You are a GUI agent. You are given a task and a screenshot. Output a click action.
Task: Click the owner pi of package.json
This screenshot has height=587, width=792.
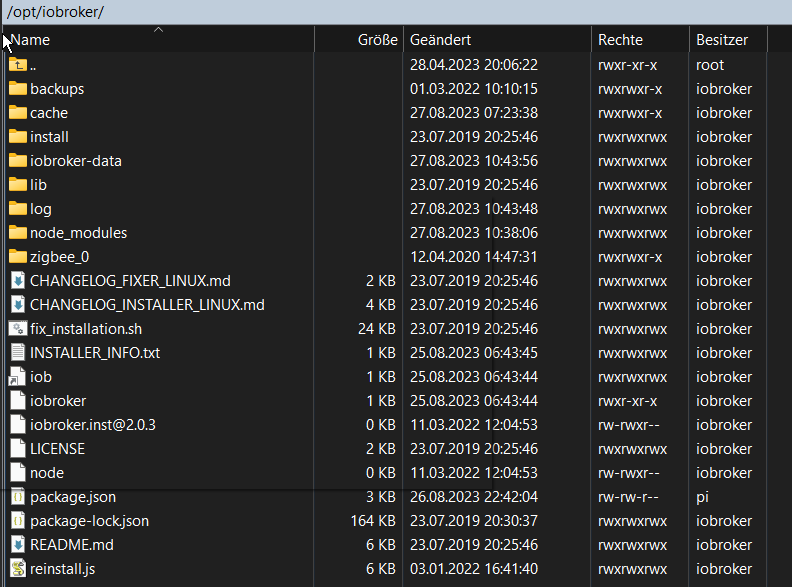pyautogui.click(x=702, y=498)
